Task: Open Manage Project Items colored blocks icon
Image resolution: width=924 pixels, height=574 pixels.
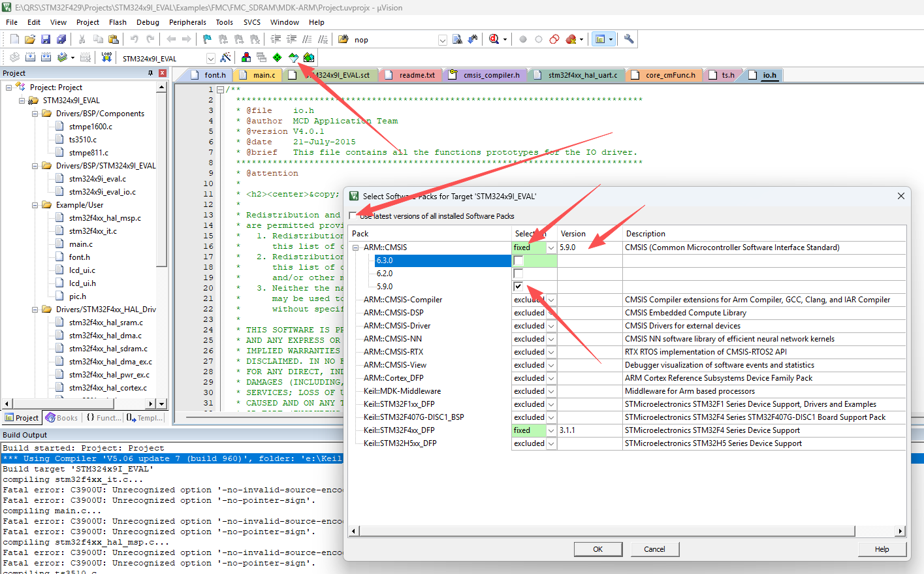Action: (246, 57)
